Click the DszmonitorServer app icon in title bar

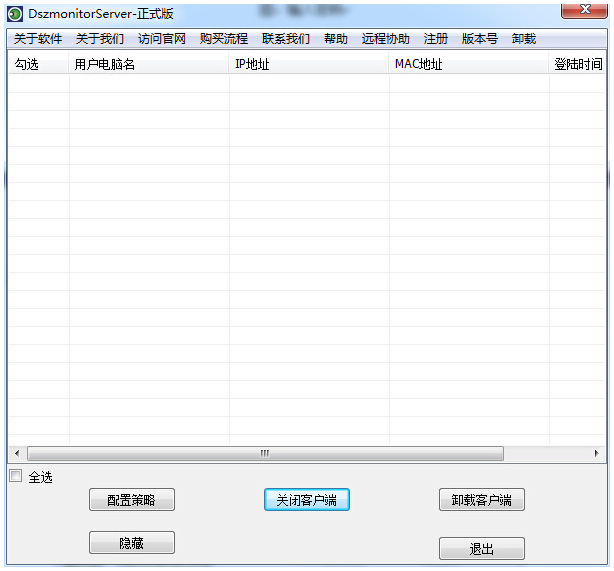[15, 14]
